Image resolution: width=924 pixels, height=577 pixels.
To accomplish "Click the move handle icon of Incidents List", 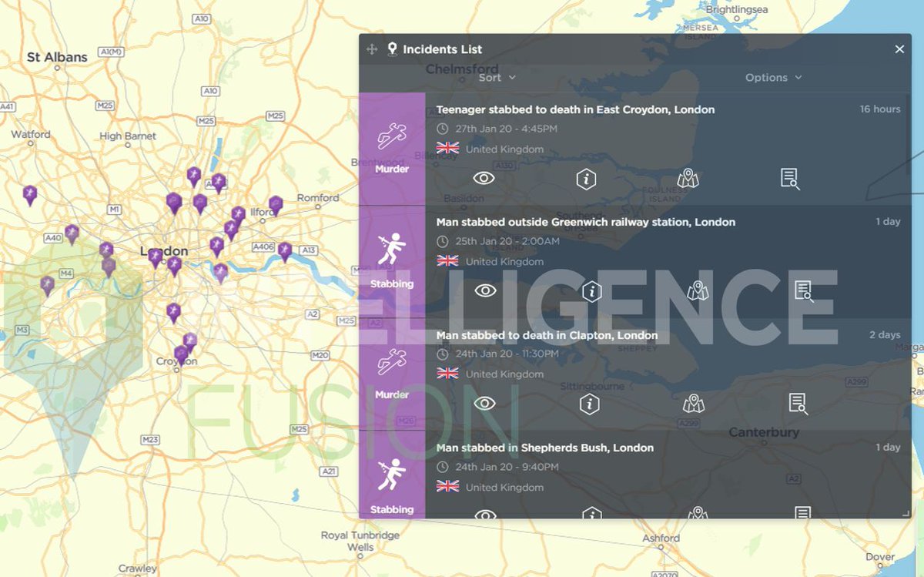I will pos(372,49).
